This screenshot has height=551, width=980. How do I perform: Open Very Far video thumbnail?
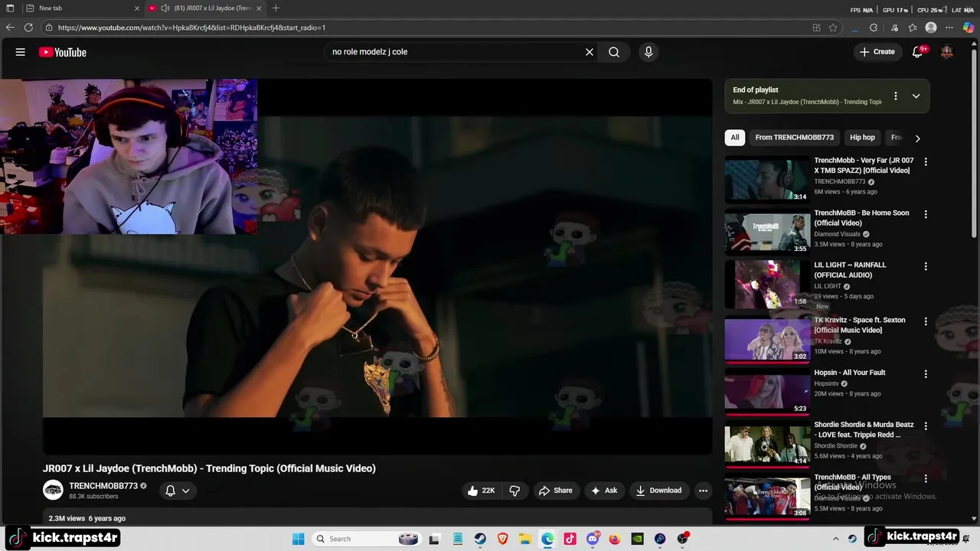[x=767, y=180]
